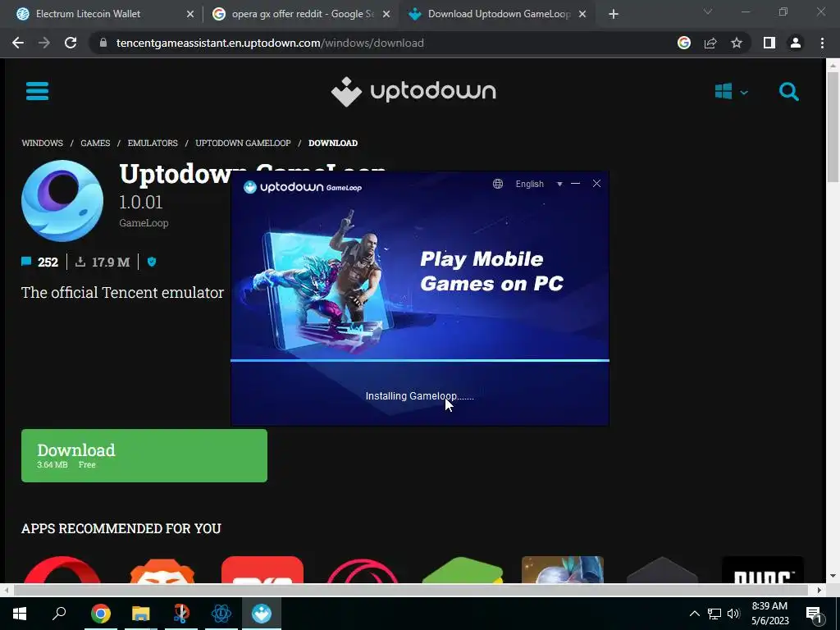This screenshot has width=840, height=630.
Task: Click the globe icon in installer
Action: coord(498,184)
